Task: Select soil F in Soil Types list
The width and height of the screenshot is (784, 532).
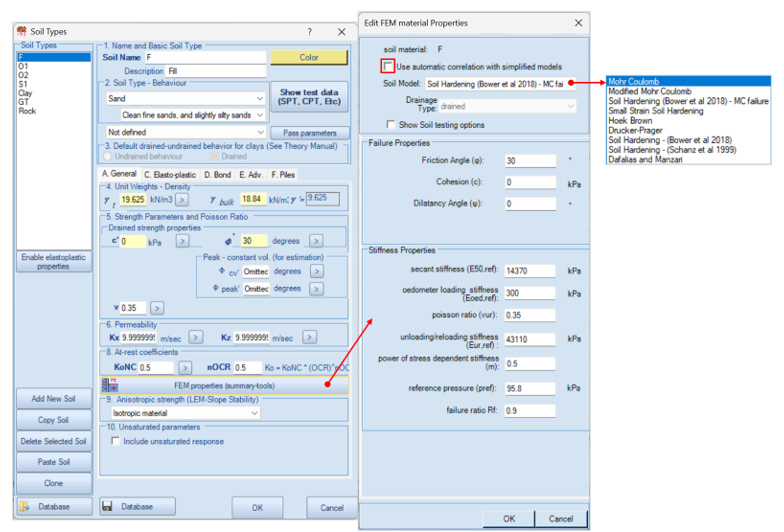Action: (54, 57)
